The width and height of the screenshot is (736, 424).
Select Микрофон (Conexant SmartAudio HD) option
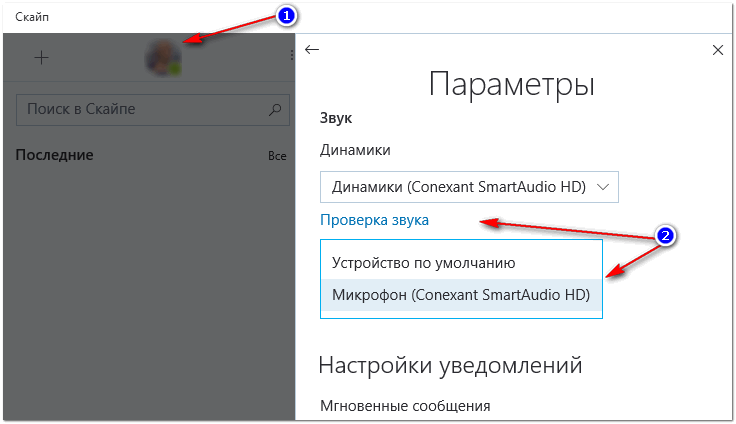461,295
